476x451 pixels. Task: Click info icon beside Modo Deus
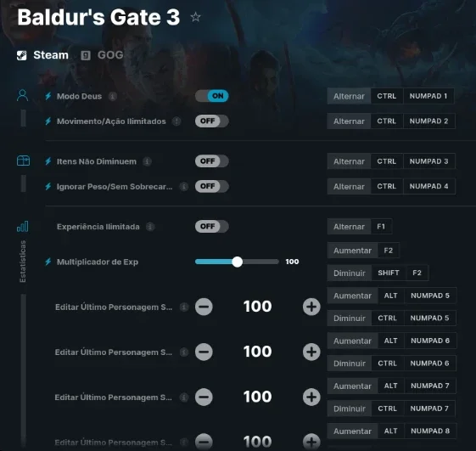[113, 96]
